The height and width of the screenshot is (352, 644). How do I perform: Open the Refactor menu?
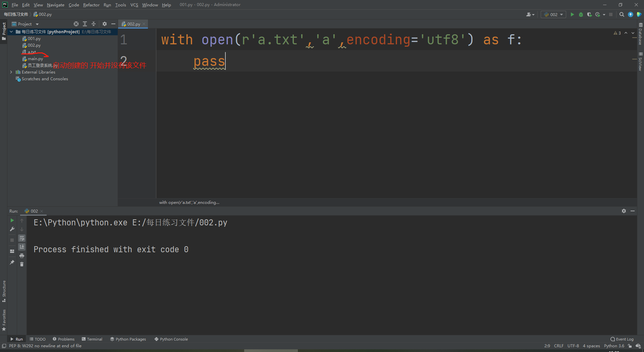[91, 5]
